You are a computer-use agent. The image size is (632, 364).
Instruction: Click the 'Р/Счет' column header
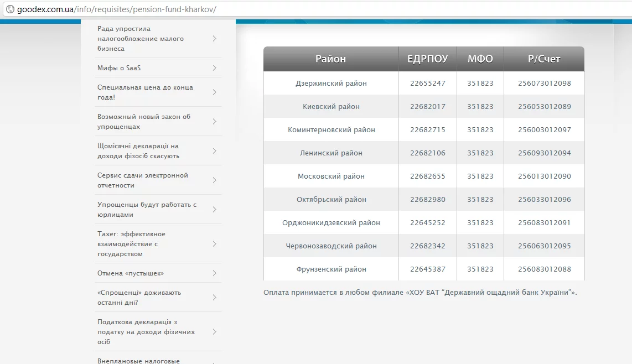[544, 59]
